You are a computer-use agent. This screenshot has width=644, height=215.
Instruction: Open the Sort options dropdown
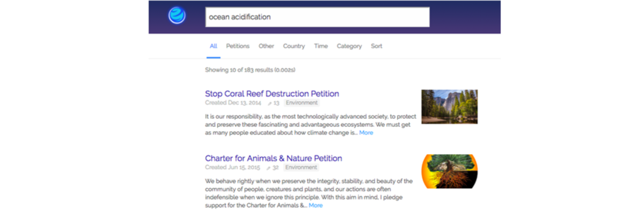(x=377, y=46)
